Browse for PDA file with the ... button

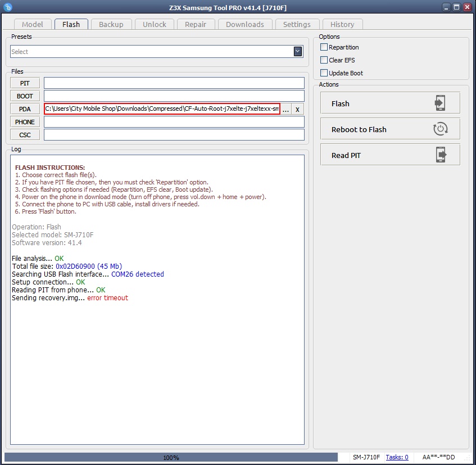click(285, 109)
